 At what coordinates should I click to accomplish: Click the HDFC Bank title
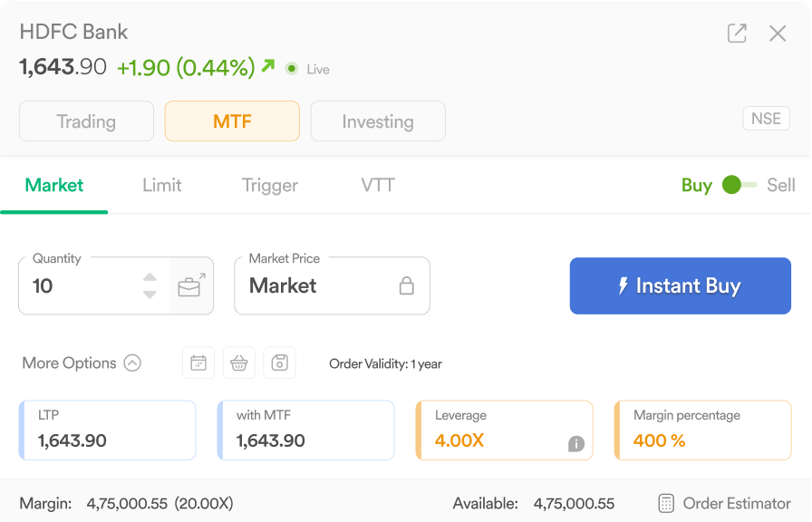coord(73,32)
